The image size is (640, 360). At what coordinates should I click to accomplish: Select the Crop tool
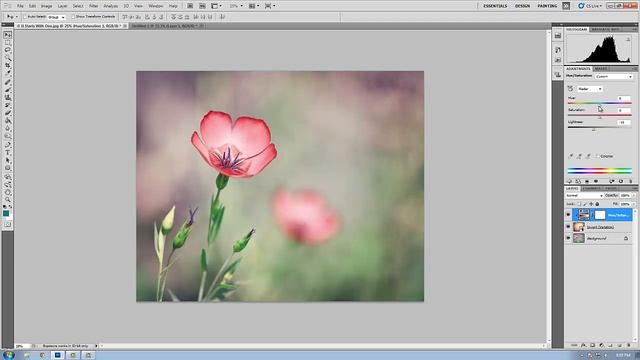pyautogui.click(x=7, y=65)
